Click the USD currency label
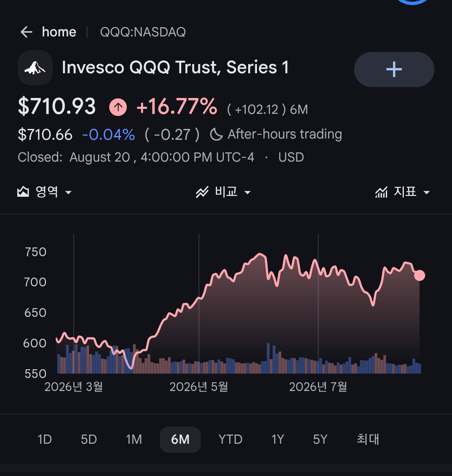Viewport: 452px width, 476px height. tap(291, 157)
